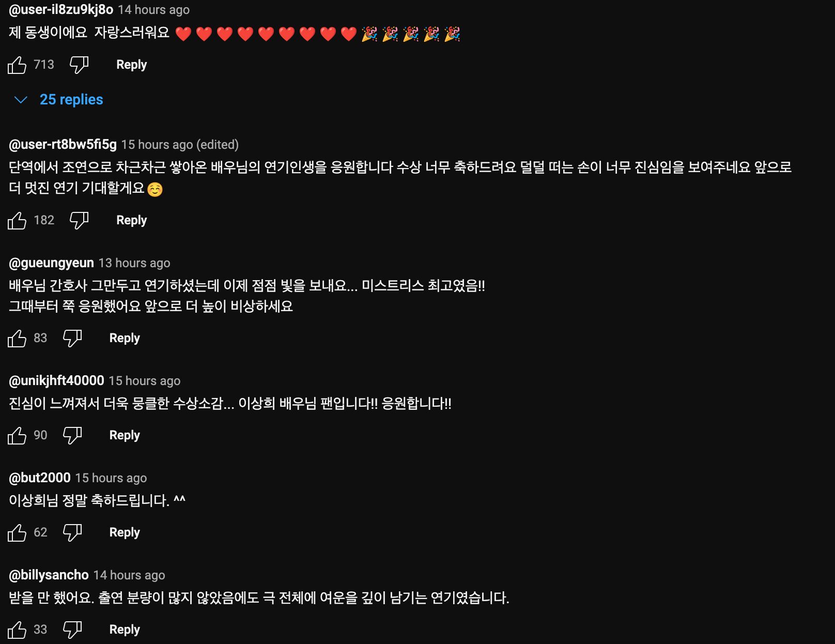Dislike @gueungyeun's comment
The image size is (835, 644).
72,339
